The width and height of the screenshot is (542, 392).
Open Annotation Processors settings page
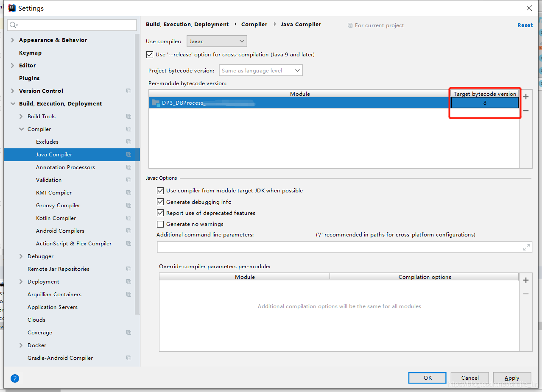click(x=65, y=167)
